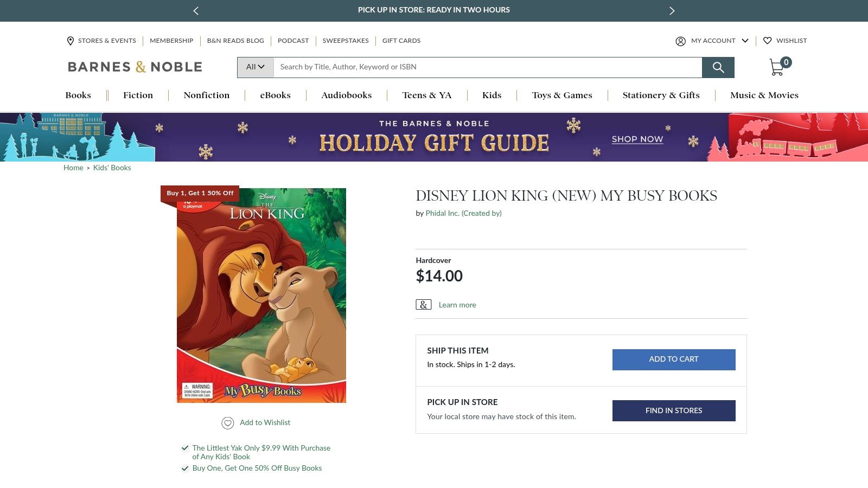Click the left arrow on the top banner
Viewport: 868px width, 488px height.
196,10
